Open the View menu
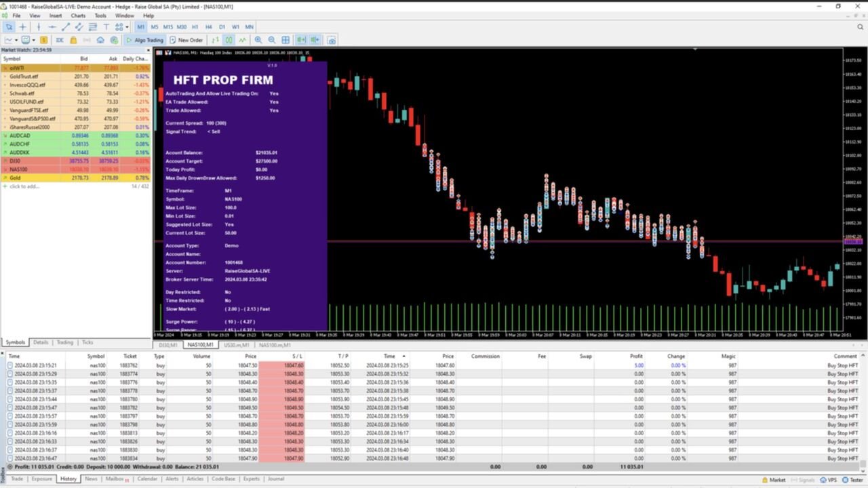Viewport: 868px width, 488px height. click(35, 16)
